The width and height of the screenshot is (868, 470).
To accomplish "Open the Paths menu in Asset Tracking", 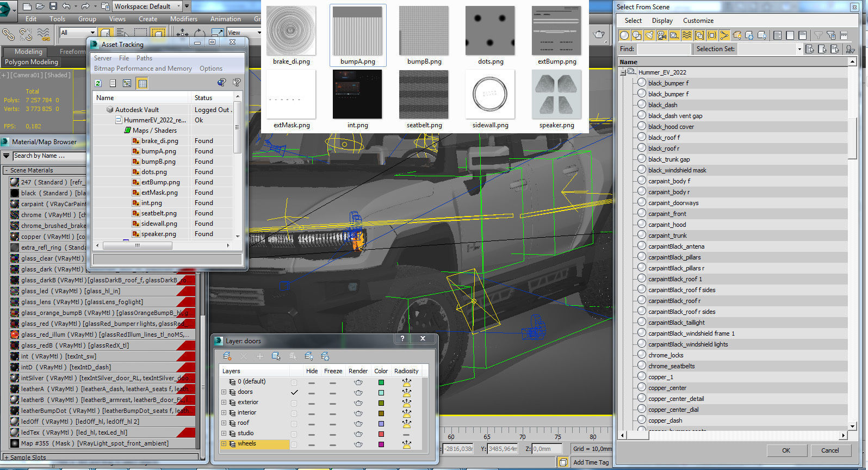I will coord(144,58).
